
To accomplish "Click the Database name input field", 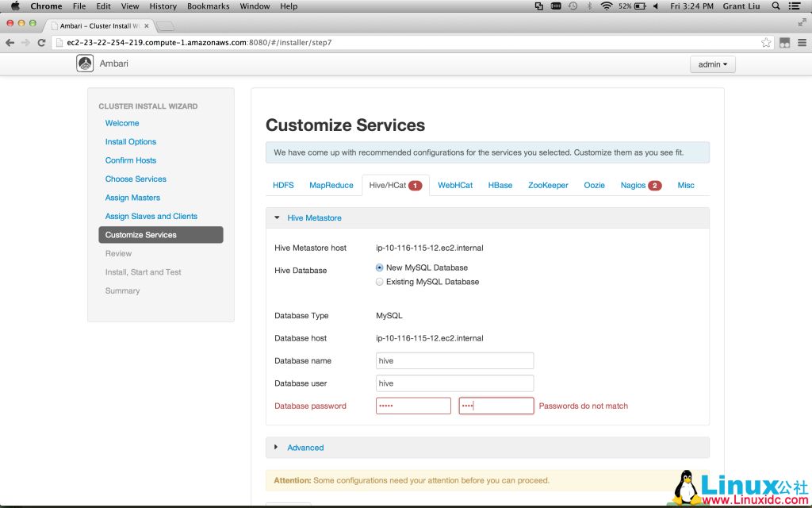I will [x=454, y=360].
